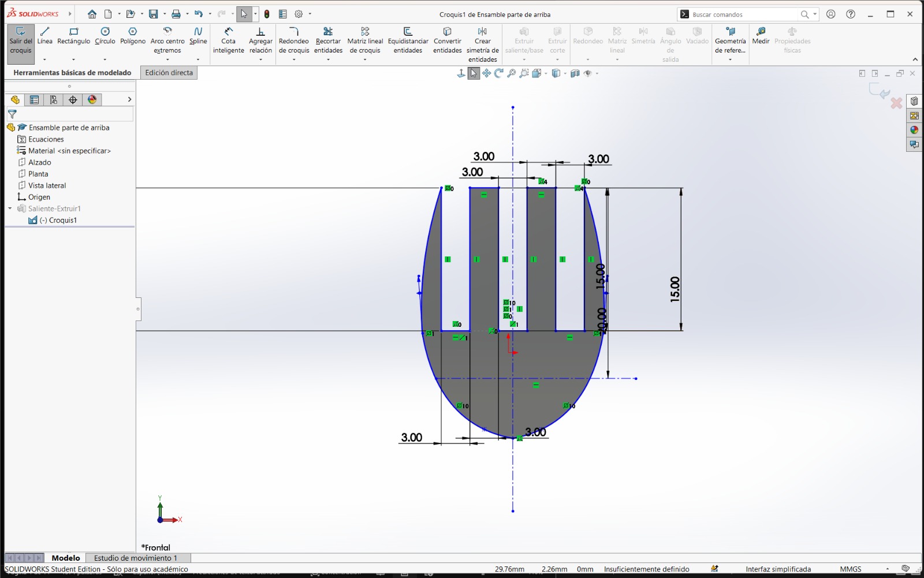Click the Buscar comandos search field
The width and height of the screenshot is (924, 578).
pyautogui.click(x=742, y=14)
